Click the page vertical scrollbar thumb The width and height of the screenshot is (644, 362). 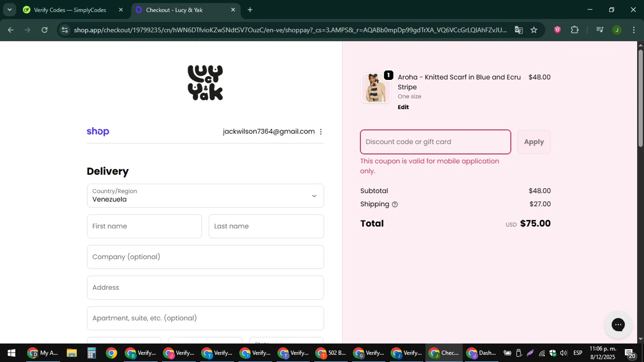641,98
